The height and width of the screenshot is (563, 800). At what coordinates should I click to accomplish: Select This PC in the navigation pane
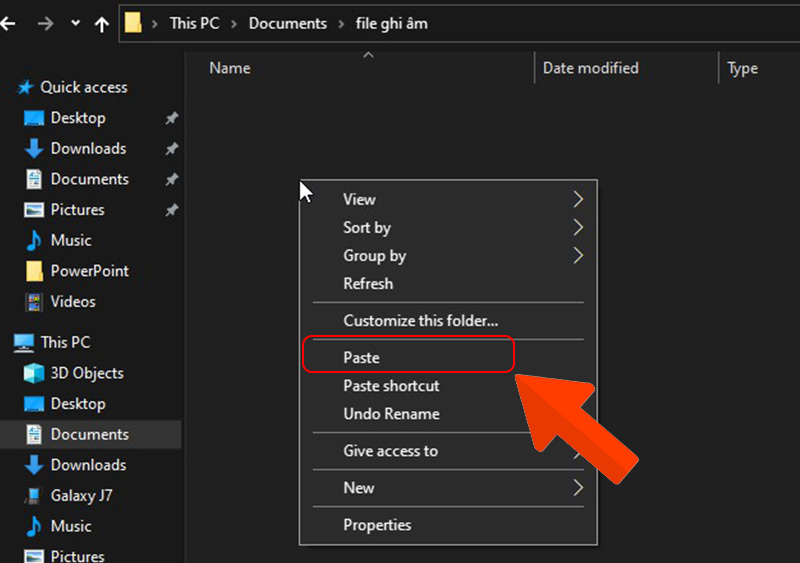pyautogui.click(x=65, y=342)
